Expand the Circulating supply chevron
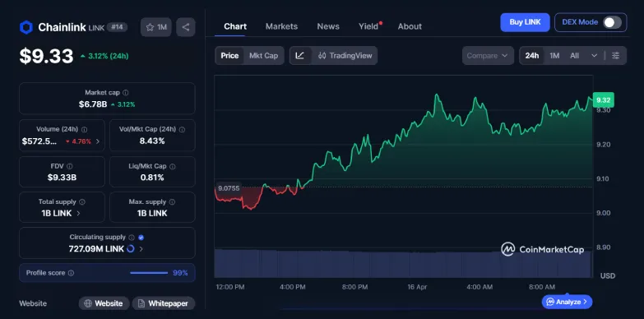The height and width of the screenshot is (319, 644). (141, 249)
